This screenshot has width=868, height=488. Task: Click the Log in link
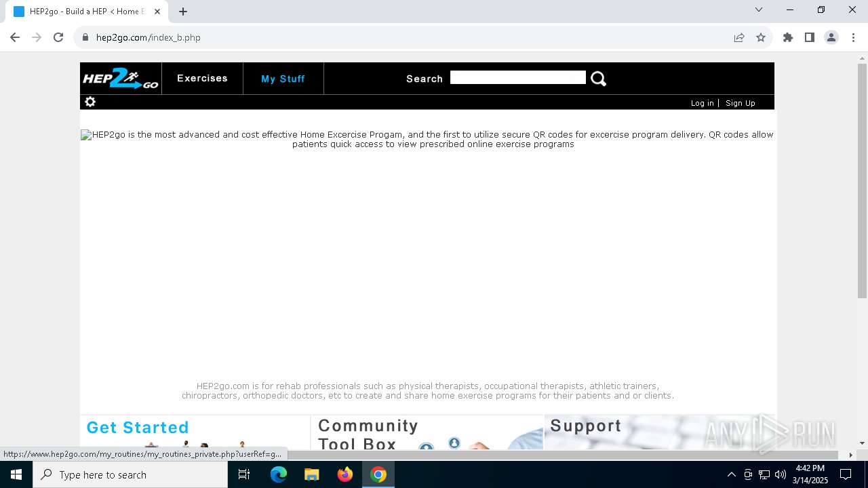coord(702,103)
